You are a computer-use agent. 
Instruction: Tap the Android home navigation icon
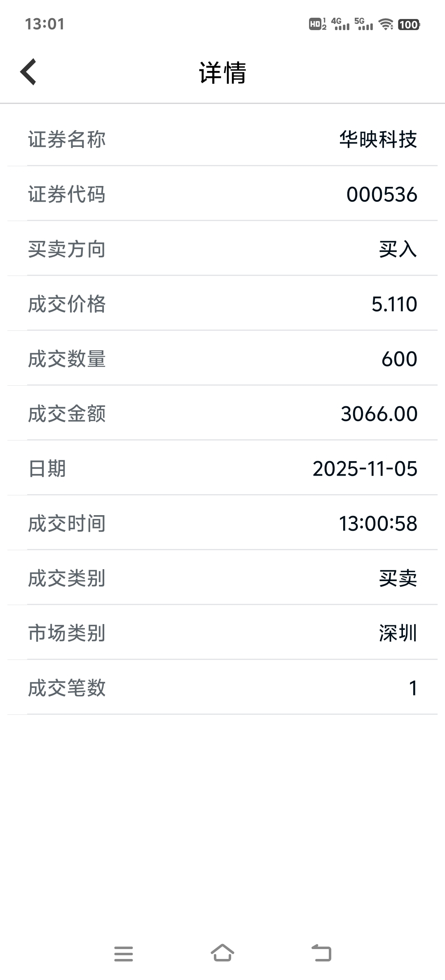pos(222,953)
